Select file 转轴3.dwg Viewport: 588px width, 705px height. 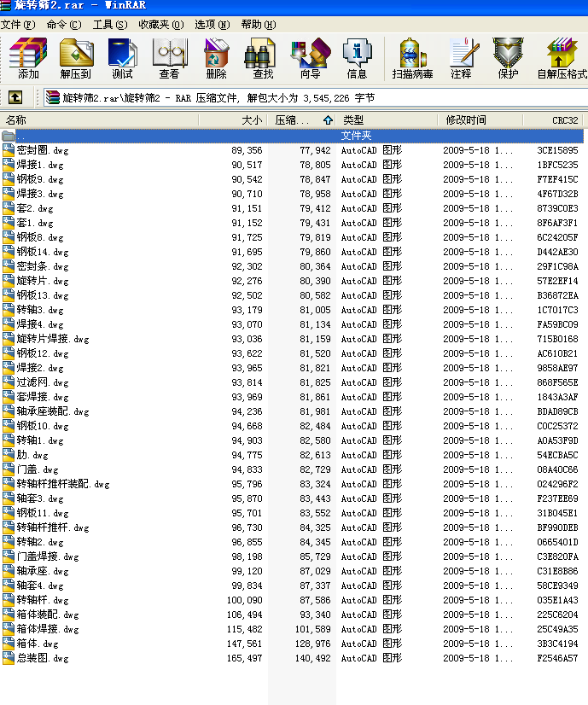[x=40, y=310]
